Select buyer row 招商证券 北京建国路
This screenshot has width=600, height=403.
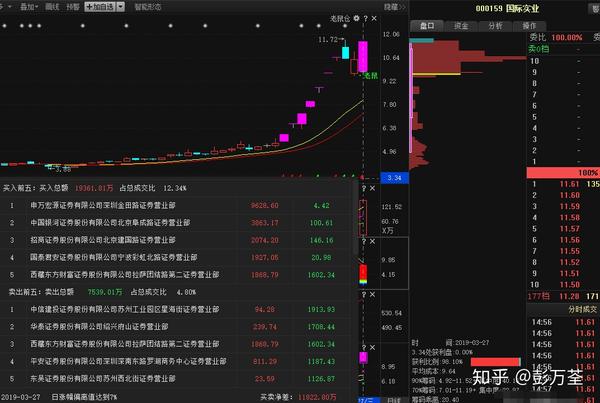point(176,240)
